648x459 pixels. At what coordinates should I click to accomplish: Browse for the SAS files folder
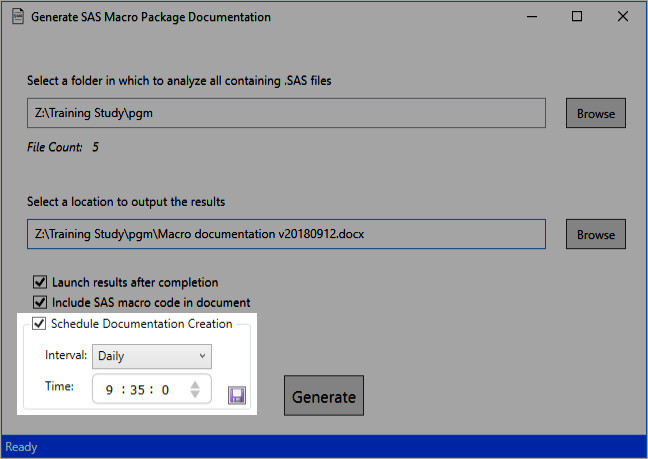coord(596,113)
